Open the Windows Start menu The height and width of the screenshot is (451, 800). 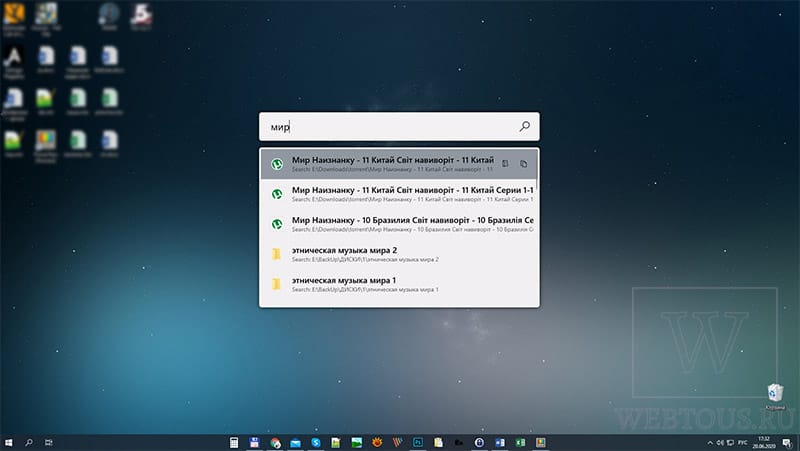(8, 442)
